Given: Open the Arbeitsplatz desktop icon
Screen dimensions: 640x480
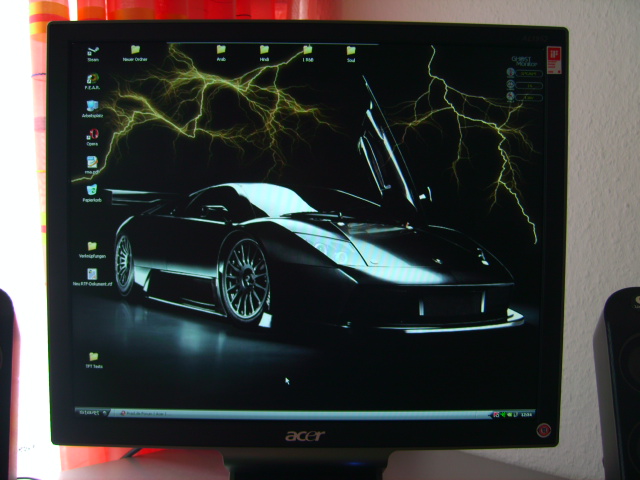Looking at the screenshot, I should pyautogui.click(x=92, y=106).
